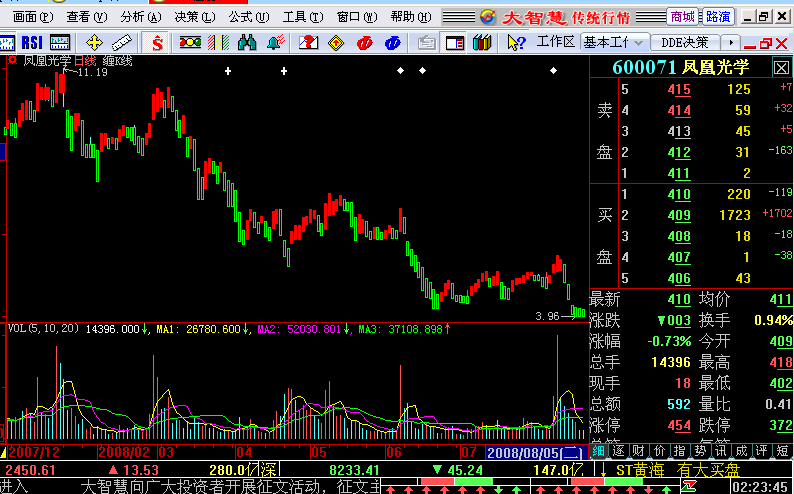Click the arrow with question mark help cursor
This screenshot has width=794, height=494.
point(515,43)
